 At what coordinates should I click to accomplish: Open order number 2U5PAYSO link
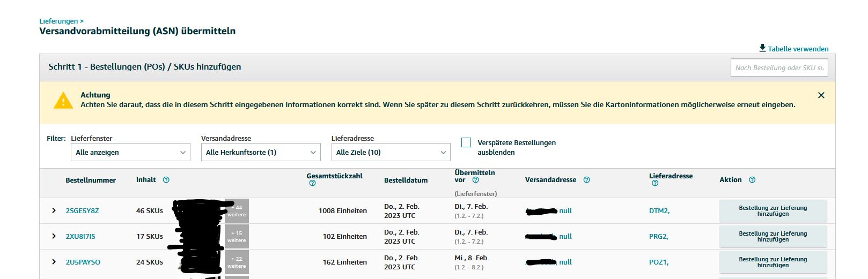pyautogui.click(x=83, y=262)
